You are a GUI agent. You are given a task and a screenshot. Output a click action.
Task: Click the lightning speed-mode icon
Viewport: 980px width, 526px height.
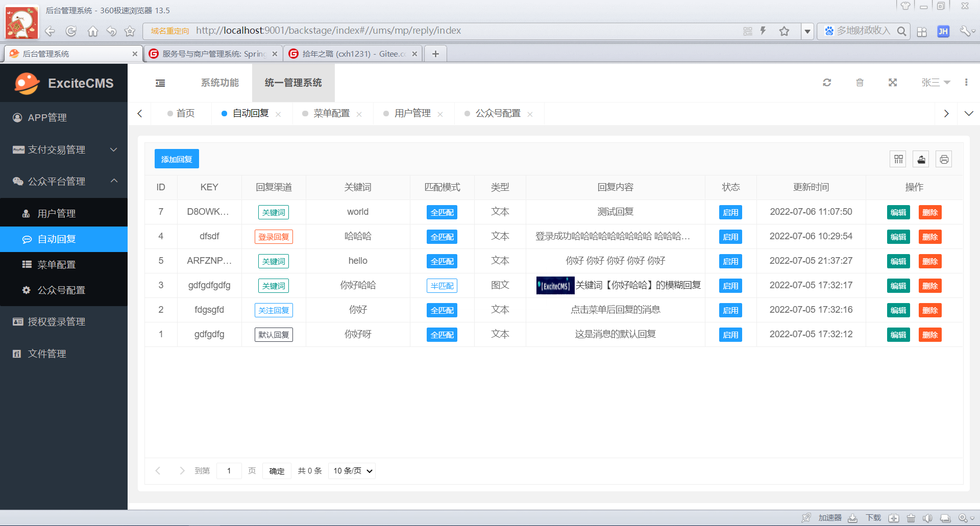click(763, 31)
